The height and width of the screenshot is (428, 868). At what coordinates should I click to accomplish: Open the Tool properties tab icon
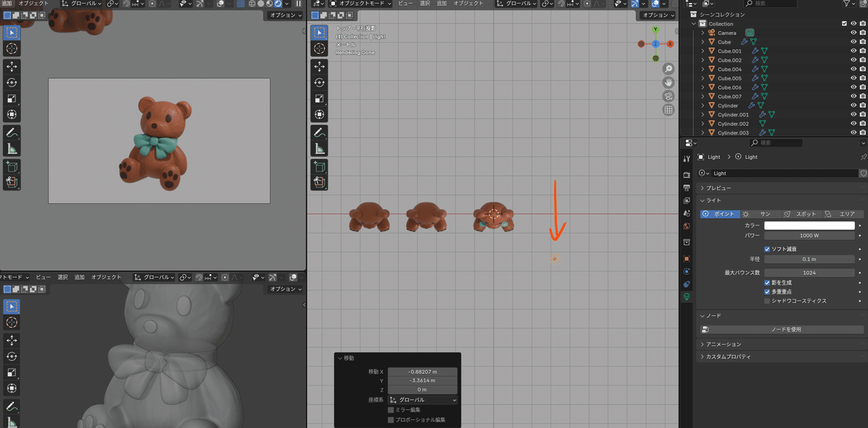click(x=686, y=159)
